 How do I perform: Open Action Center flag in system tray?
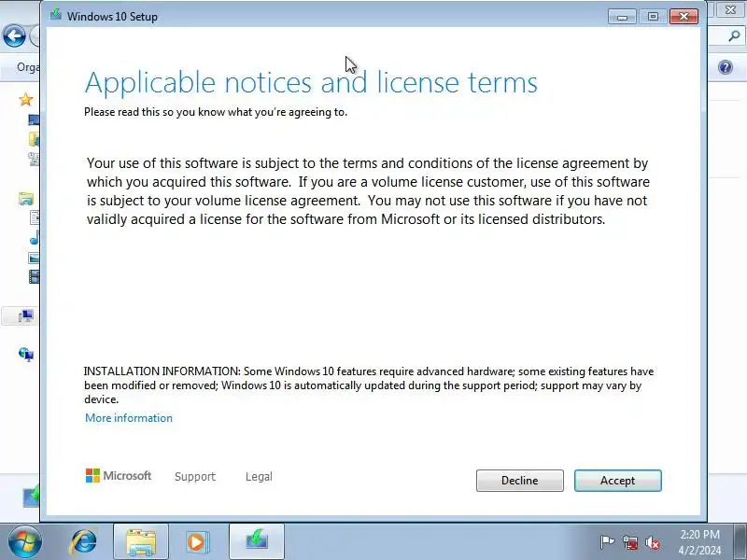pyautogui.click(x=607, y=542)
